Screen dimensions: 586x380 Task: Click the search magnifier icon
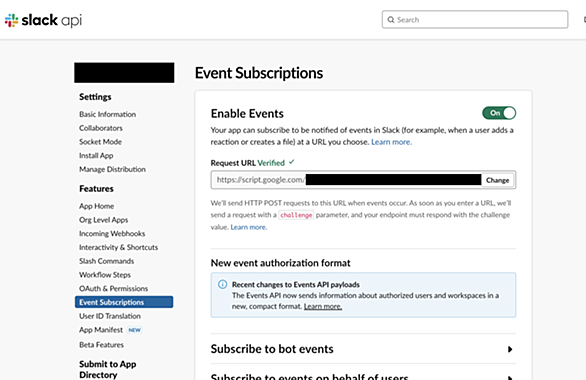tap(391, 19)
